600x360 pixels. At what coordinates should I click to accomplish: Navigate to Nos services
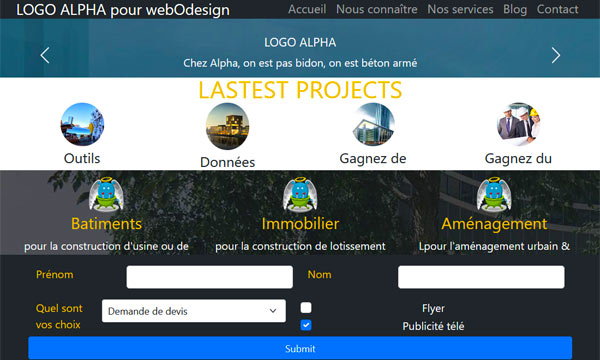(x=460, y=9)
